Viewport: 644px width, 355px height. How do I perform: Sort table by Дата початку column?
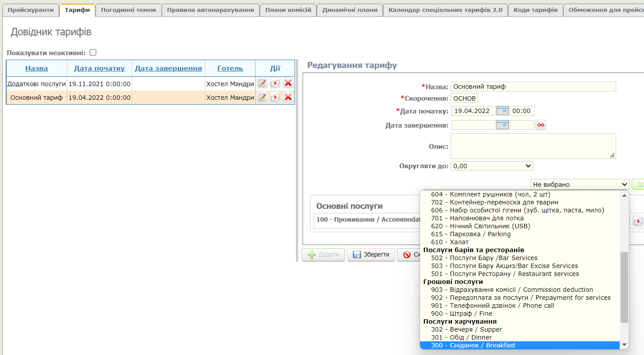[x=99, y=68]
